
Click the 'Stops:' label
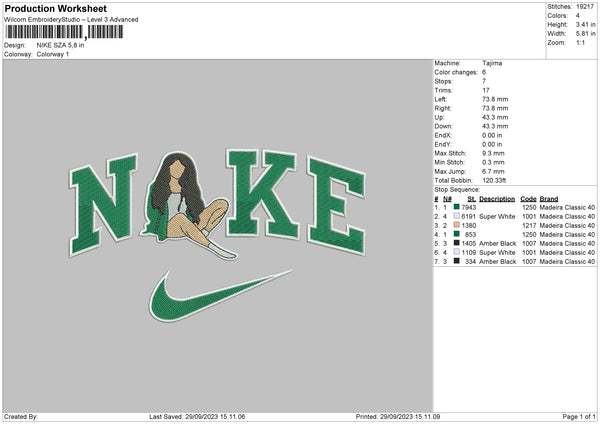(443, 81)
